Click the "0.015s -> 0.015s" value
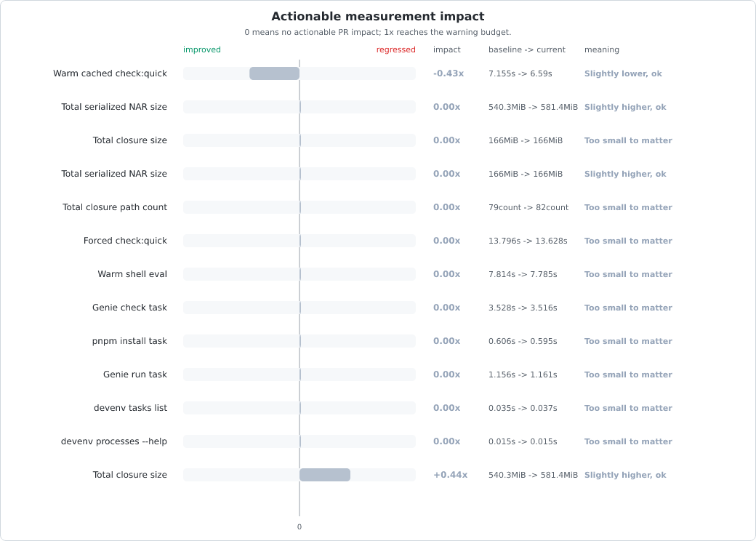Viewport: 756px width, 541px height. click(x=523, y=441)
